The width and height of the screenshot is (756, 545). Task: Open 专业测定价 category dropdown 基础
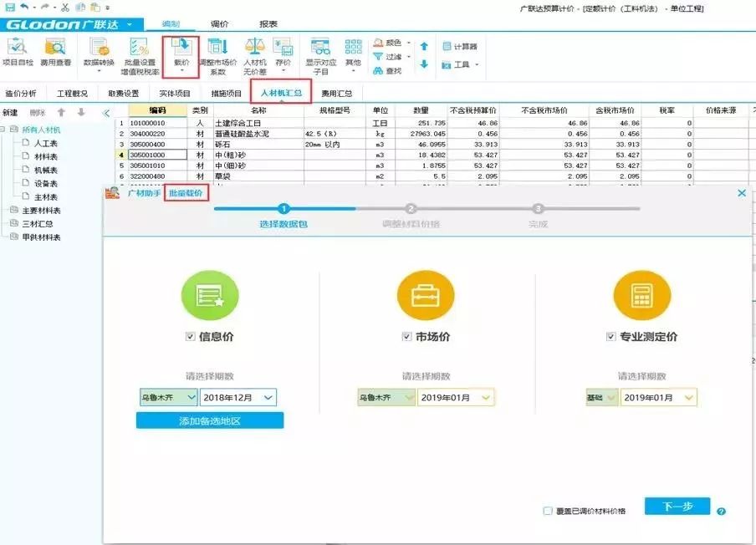click(602, 398)
